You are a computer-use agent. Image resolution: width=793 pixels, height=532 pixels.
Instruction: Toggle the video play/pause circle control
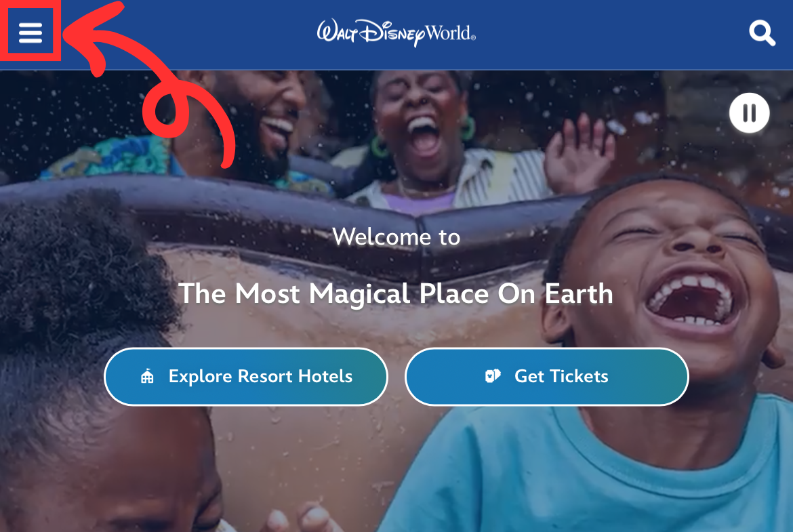tap(750, 112)
